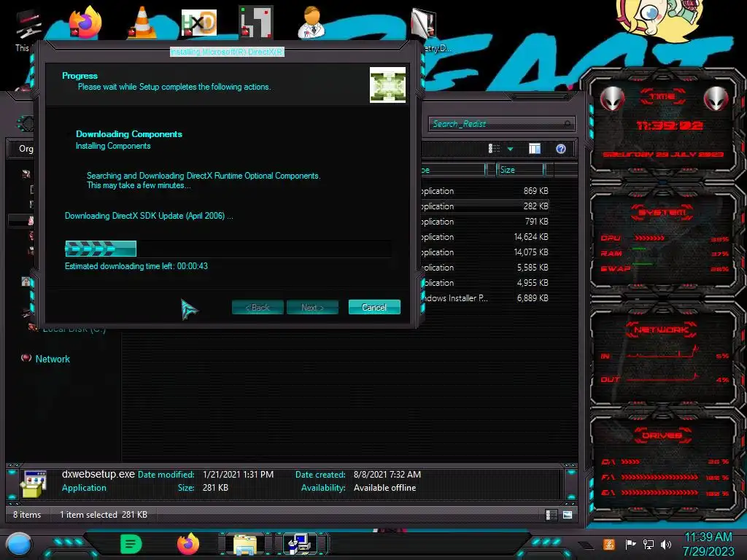Click the left alien head icon in time widget
The width and height of the screenshot is (747, 560).
pyautogui.click(x=612, y=99)
